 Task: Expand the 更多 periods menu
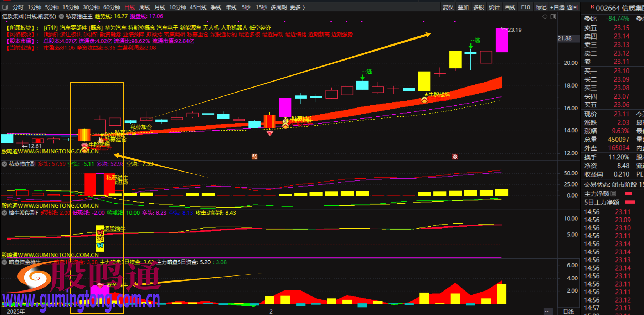[x=297, y=7]
